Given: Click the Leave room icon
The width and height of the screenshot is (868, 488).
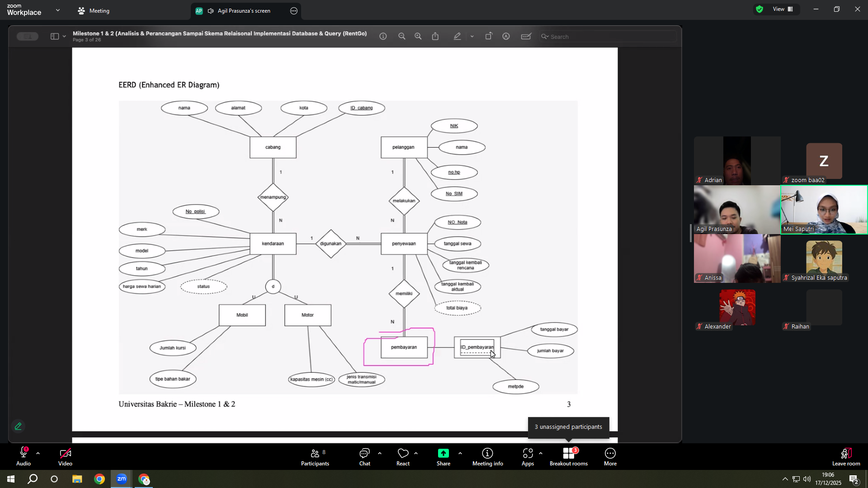Looking at the screenshot, I should click(846, 453).
